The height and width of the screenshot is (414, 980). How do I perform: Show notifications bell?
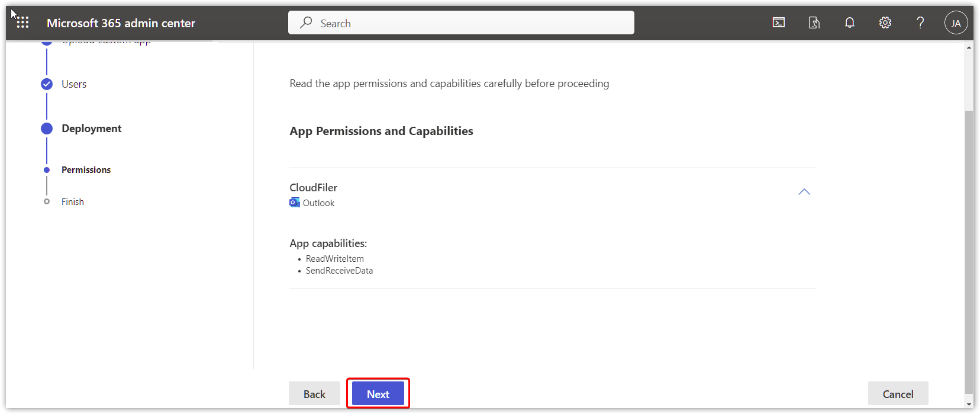850,23
